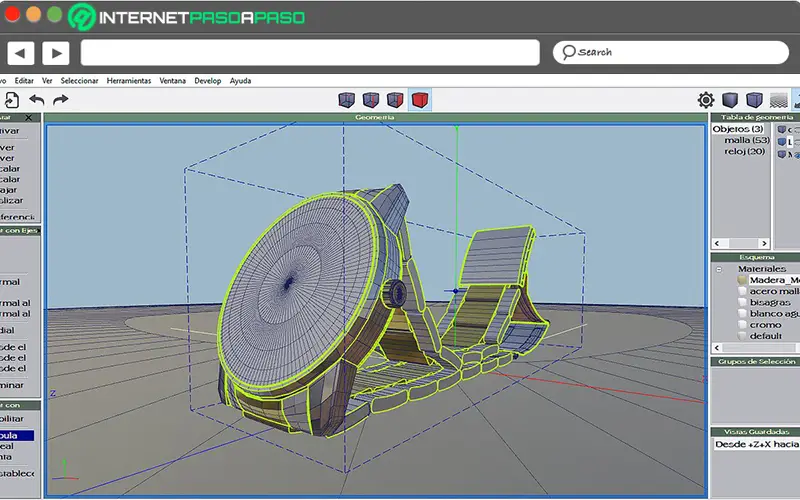The width and height of the screenshot is (800, 500).
Task: Select the second cube selection mode icon
Action: (371, 100)
